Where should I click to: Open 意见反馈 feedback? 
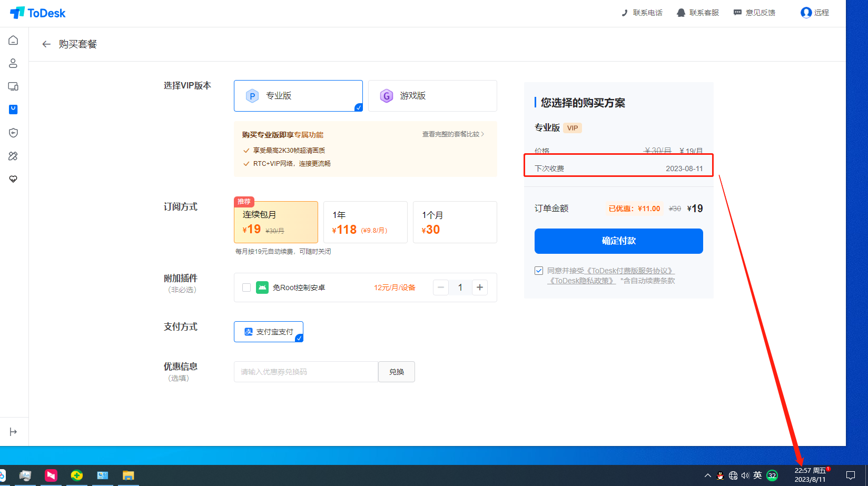tap(754, 13)
